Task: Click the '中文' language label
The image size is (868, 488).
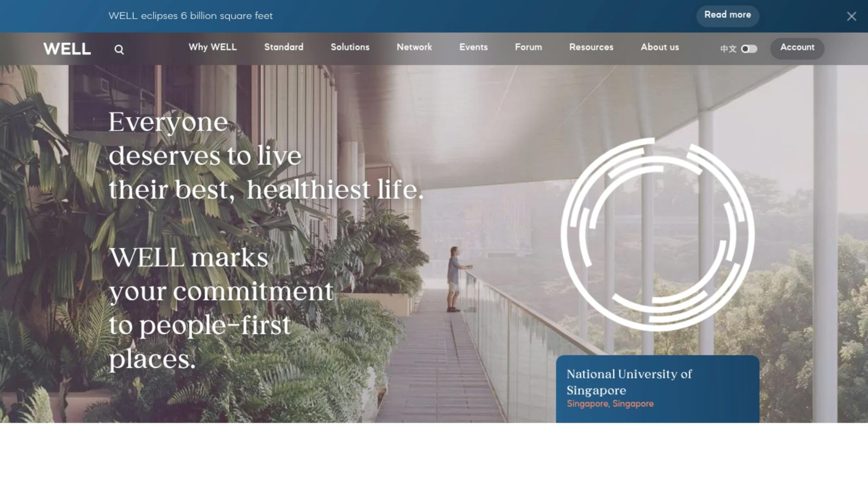Action: pos(728,49)
